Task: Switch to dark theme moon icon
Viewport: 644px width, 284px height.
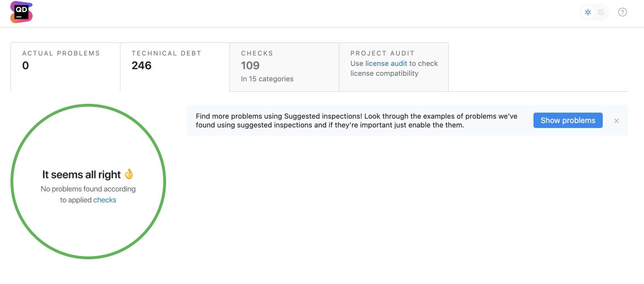Action: click(x=601, y=12)
